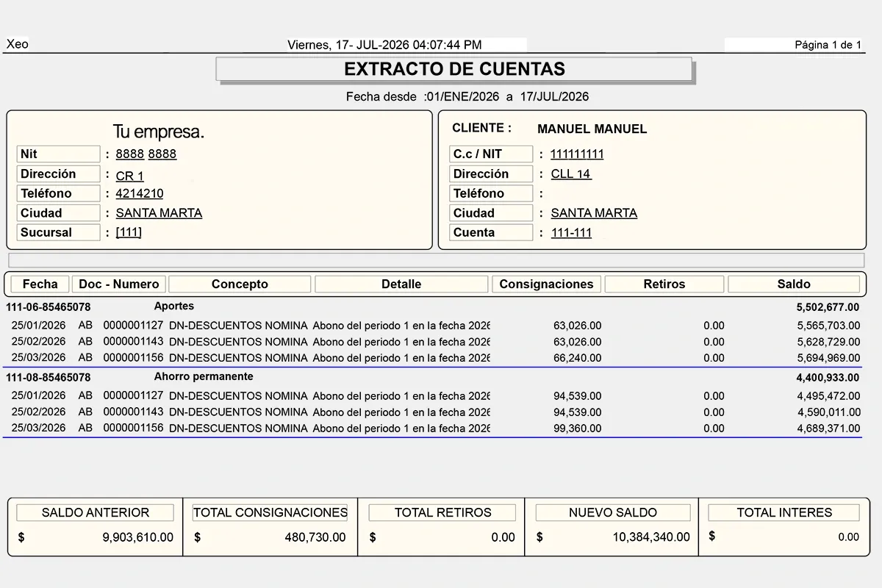Click company Nit value 8888 8888
This screenshot has width=882, height=588.
pos(146,154)
